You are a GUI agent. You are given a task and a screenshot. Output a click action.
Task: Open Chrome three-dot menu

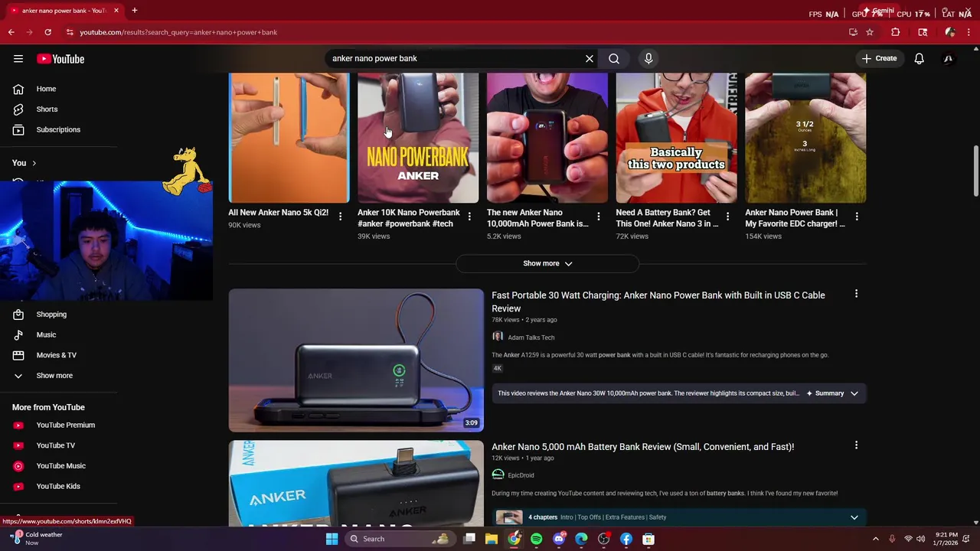click(x=969, y=32)
